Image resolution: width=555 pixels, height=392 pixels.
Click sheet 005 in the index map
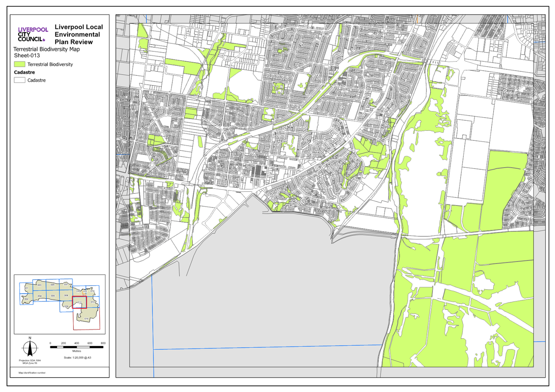tap(53, 284)
